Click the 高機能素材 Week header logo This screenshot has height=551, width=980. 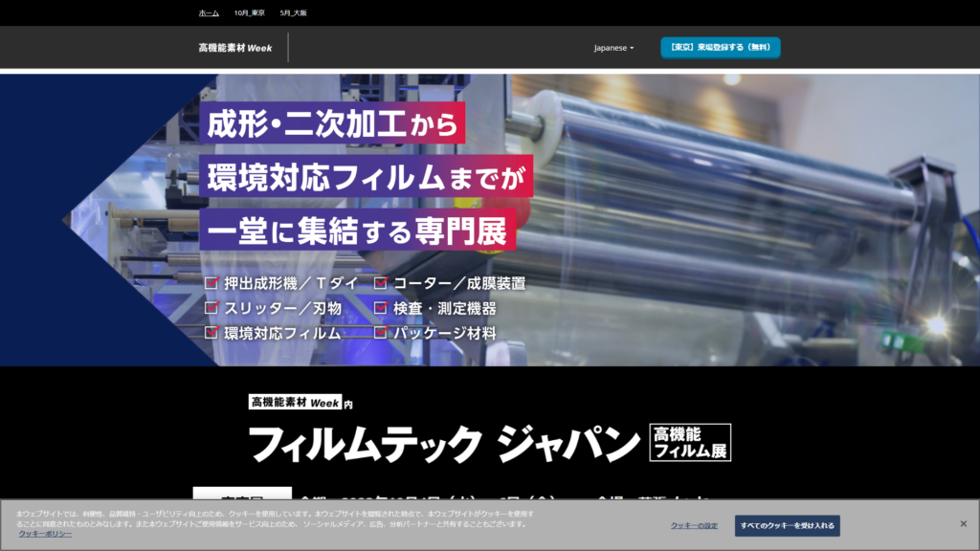pos(235,48)
